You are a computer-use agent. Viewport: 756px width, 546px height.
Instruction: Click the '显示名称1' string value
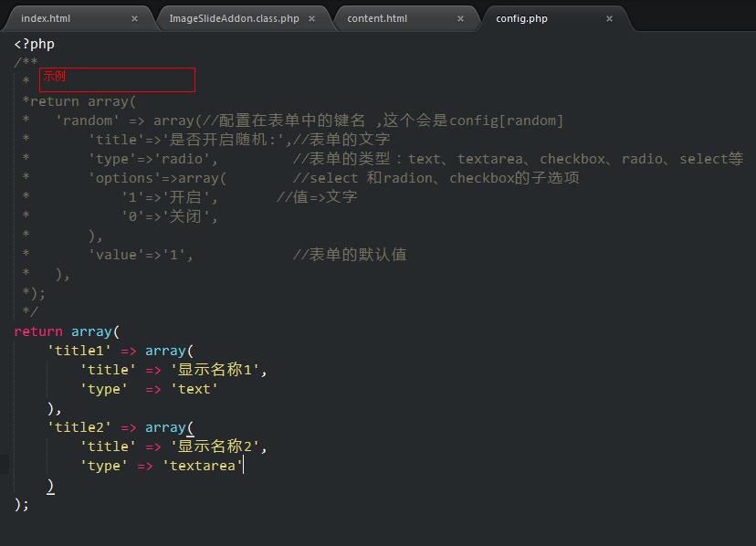pyautogui.click(x=215, y=370)
